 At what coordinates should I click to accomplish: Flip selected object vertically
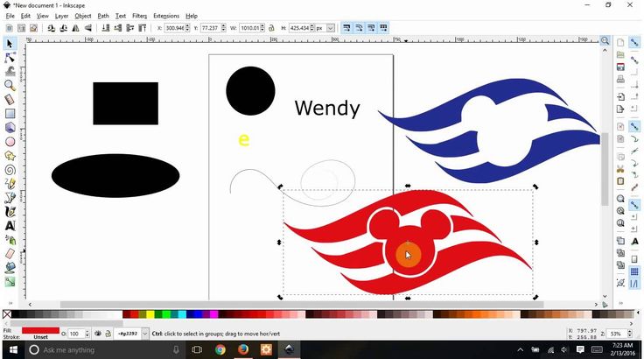pyautogui.click(x=87, y=28)
